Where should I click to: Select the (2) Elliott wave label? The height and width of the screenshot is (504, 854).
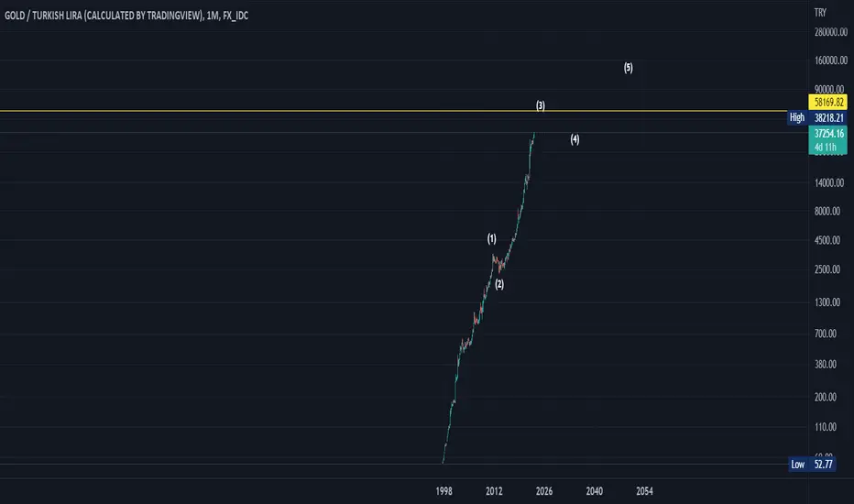point(499,284)
